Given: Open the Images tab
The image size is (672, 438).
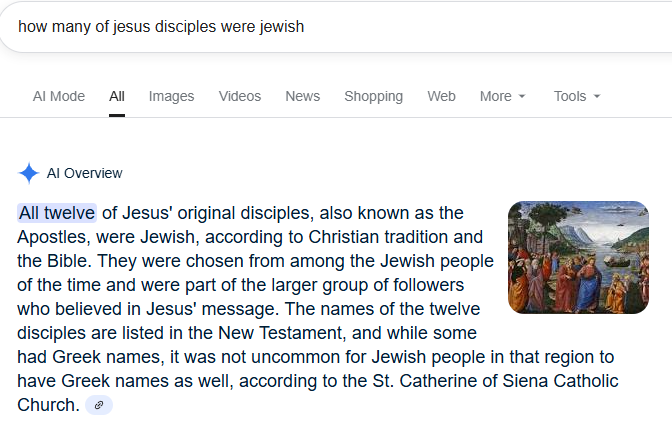Looking at the screenshot, I should tap(171, 96).
